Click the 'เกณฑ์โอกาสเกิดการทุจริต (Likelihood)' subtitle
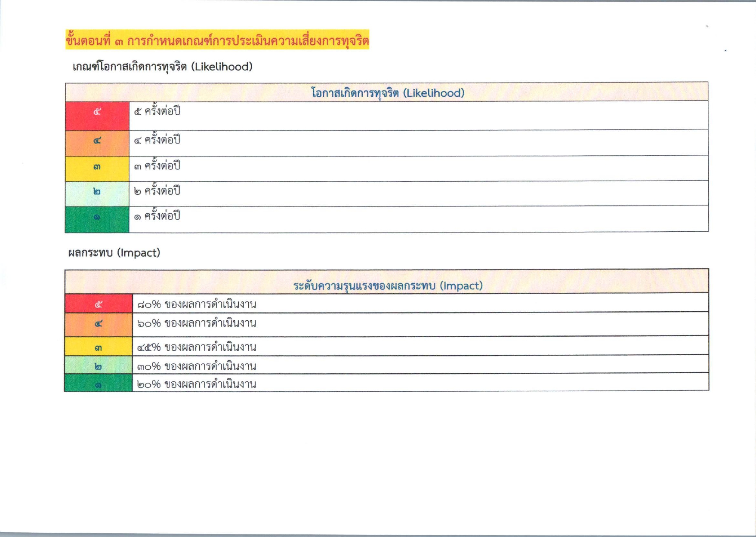 [162, 67]
